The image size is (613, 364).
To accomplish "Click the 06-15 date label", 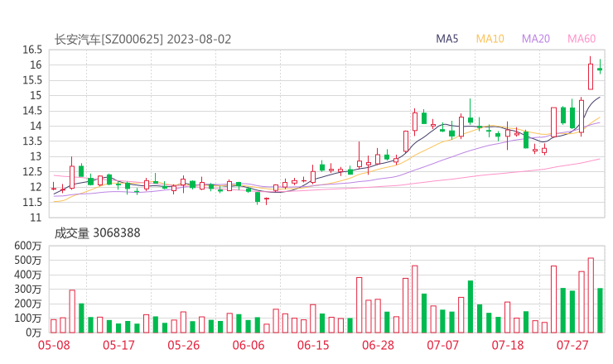I will click(x=313, y=345).
